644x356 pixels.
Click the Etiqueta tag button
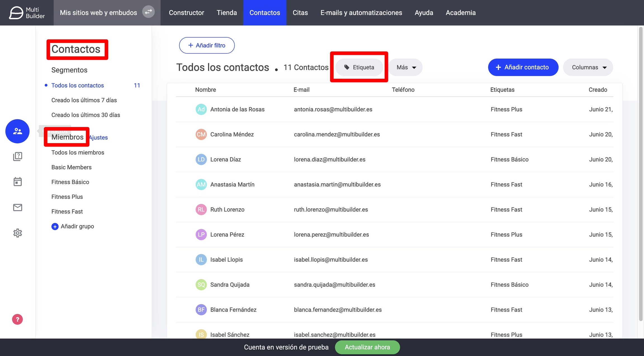(x=359, y=67)
